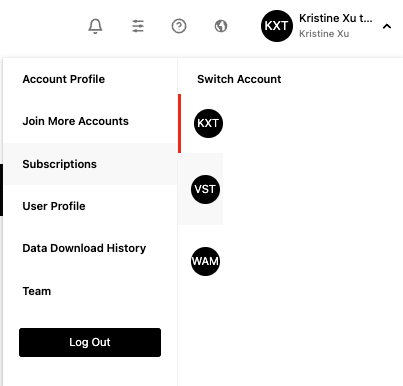Screen dimensions: 403x386
Task: Open Data Download History
Action: [x=84, y=248]
